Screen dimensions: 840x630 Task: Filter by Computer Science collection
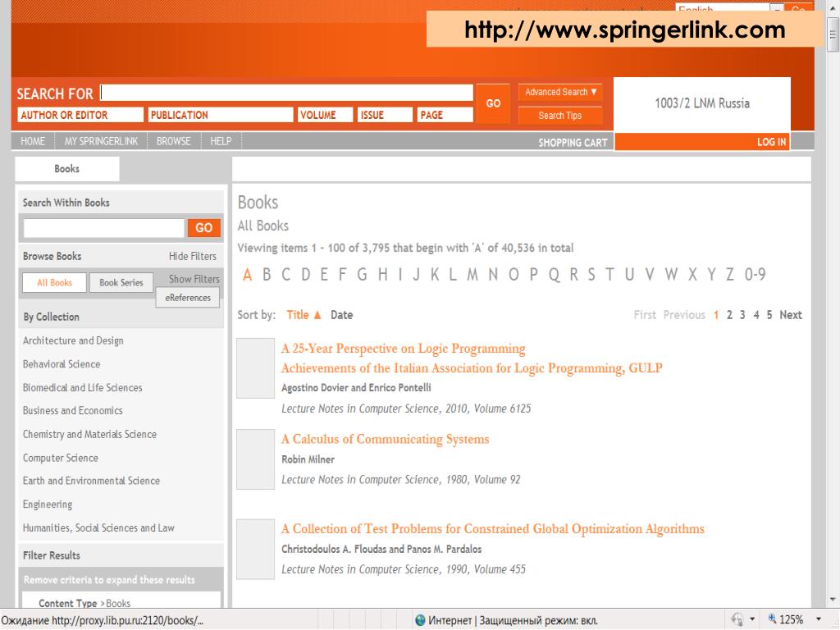(x=61, y=458)
